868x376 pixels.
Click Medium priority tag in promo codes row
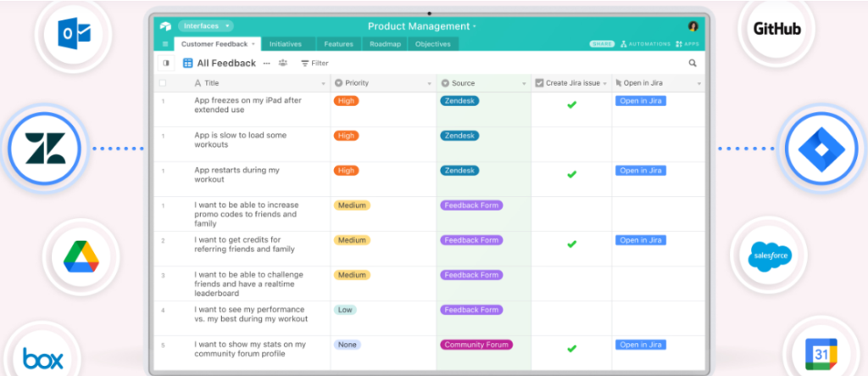[352, 205]
